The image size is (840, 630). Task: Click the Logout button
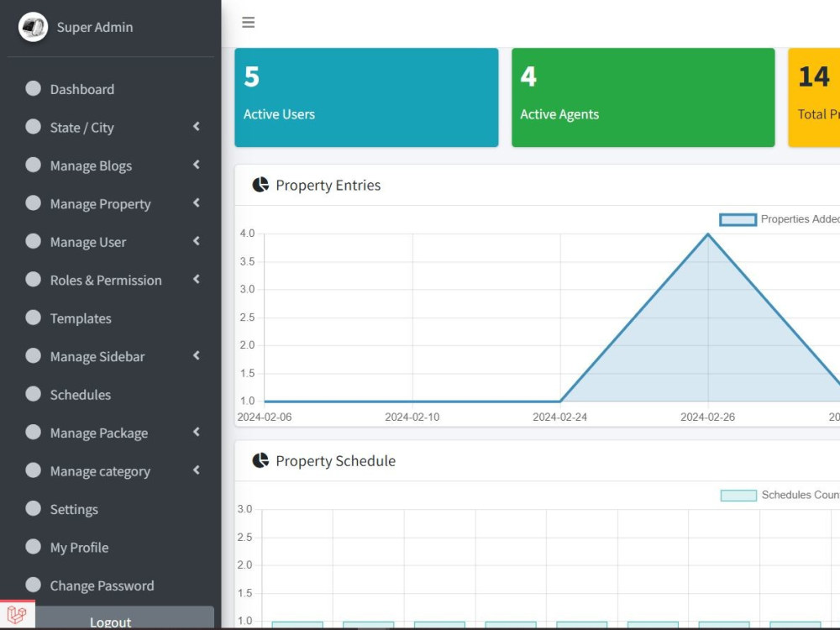pos(124,617)
